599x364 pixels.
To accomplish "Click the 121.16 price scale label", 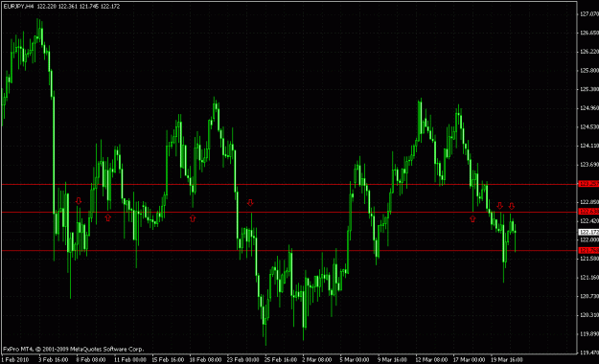I will point(589,277).
